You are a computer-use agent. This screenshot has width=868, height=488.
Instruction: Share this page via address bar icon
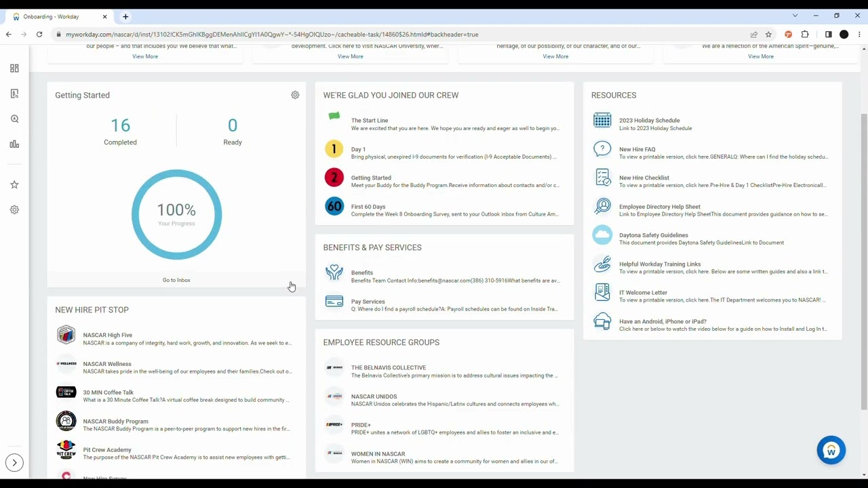753,34
